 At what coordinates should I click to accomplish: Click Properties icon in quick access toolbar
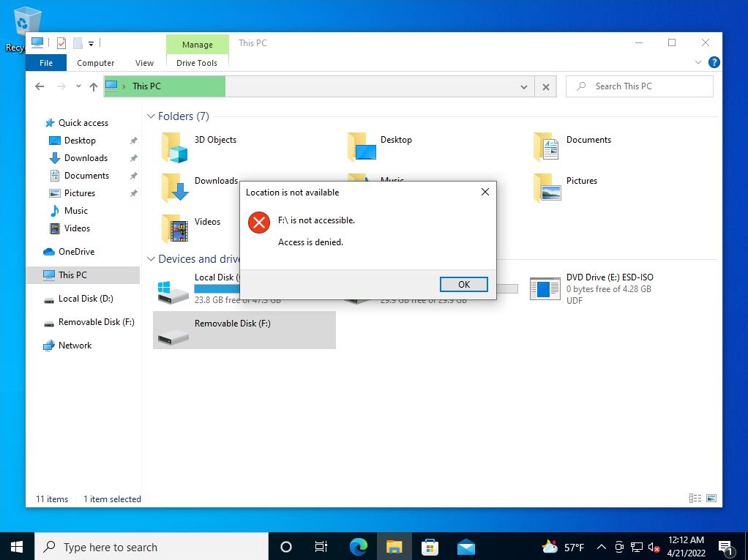[x=61, y=43]
